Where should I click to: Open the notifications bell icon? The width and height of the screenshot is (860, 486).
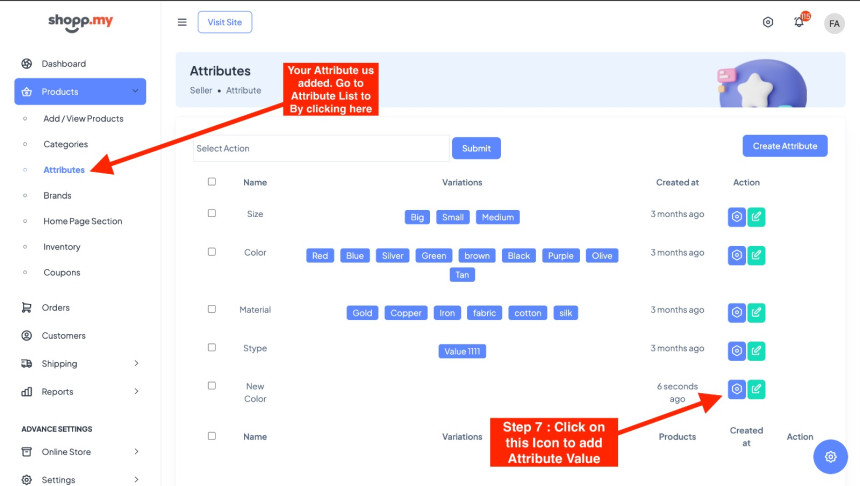click(799, 22)
